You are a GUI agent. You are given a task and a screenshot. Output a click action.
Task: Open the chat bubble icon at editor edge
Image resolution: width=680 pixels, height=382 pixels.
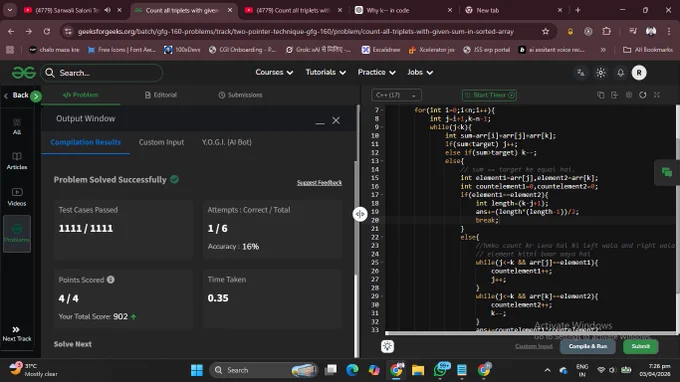pyautogui.click(x=667, y=173)
